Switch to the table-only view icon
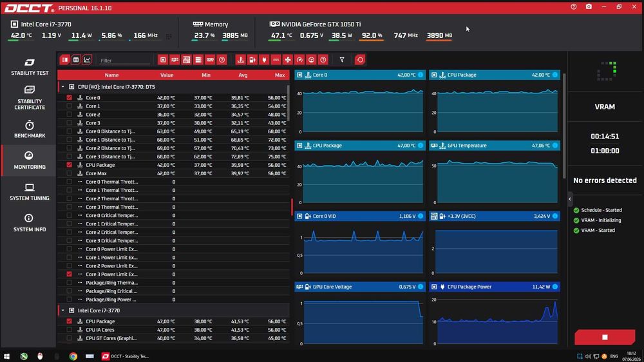 76,60
